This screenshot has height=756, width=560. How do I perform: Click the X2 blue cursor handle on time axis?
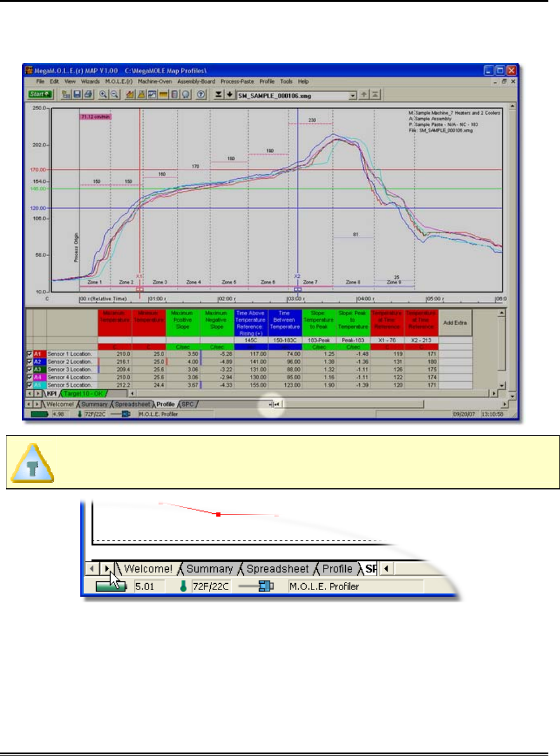(x=297, y=289)
